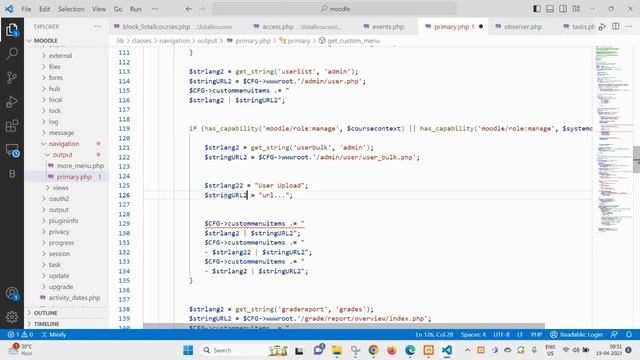Click the vertical editor scrollbar thumb
The height and width of the screenshot is (360, 640).
636,159
